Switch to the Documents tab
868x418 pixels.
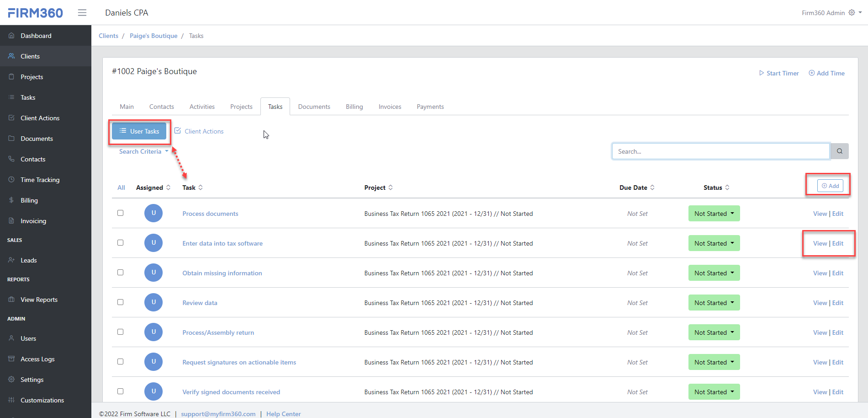314,106
